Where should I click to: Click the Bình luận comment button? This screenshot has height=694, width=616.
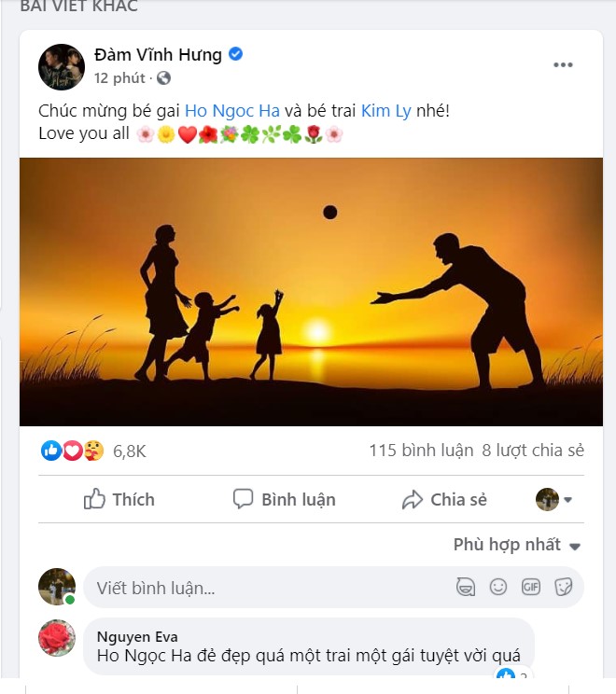pos(284,500)
